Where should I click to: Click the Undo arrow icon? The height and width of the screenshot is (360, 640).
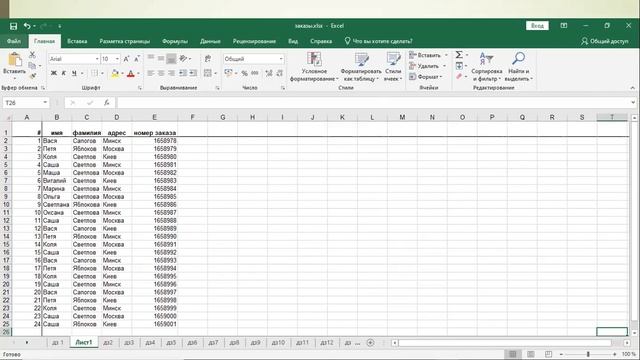coord(27,26)
